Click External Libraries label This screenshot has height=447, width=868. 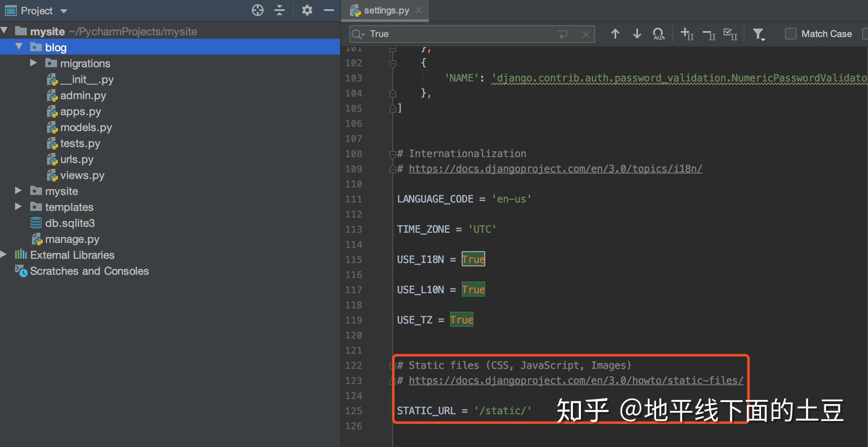tap(72, 255)
